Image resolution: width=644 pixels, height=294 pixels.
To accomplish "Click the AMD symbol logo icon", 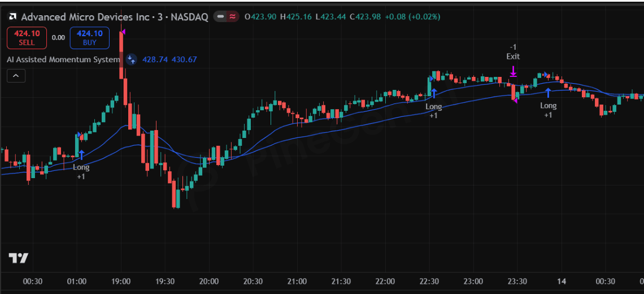I will [x=13, y=17].
